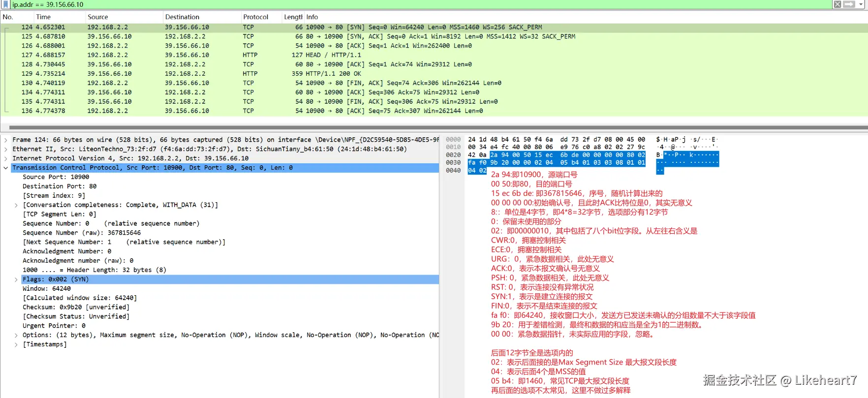Select packet 136 final ACK row
This screenshot has width=868, height=398.
click(x=434, y=111)
